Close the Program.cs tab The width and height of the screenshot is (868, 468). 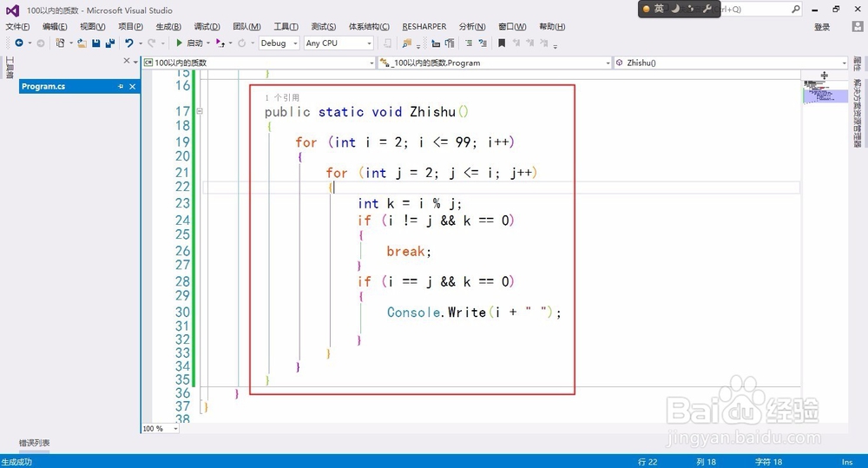coord(132,87)
